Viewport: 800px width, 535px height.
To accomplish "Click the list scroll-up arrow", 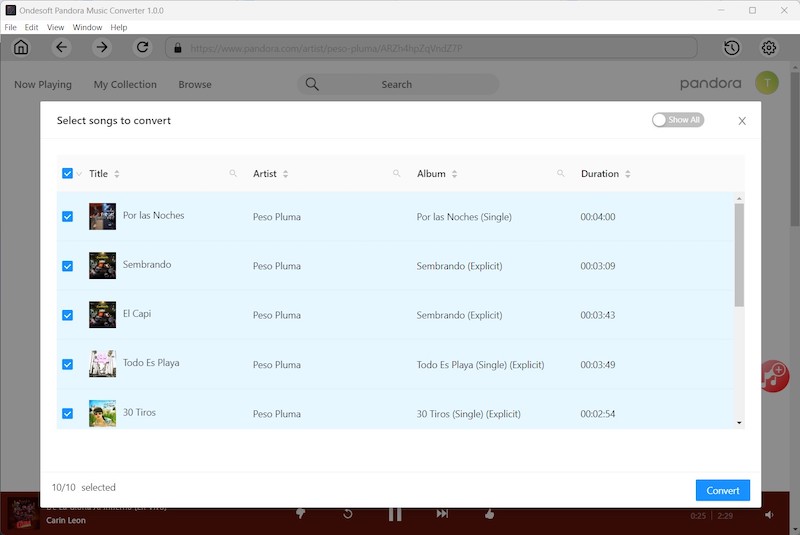I will (x=739, y=198).
